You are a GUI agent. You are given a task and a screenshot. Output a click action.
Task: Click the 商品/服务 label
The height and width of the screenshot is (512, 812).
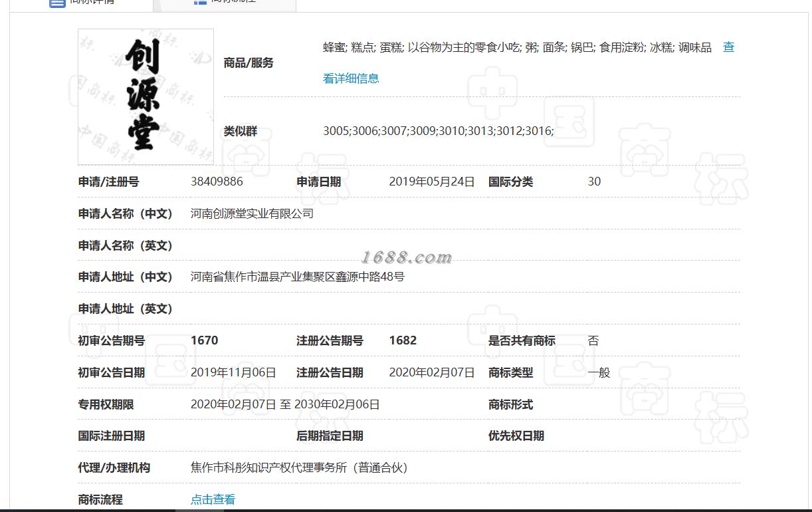[x=249, y=63]
